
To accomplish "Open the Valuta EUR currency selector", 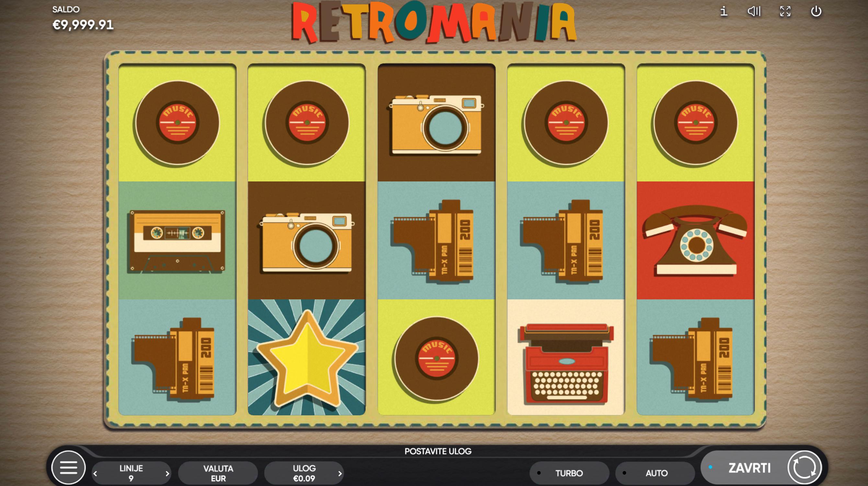I will click(218, 473).
